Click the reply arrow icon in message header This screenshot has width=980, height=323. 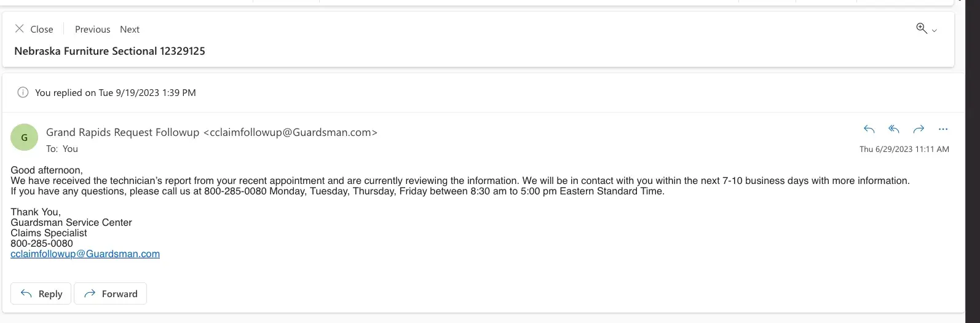869,129
